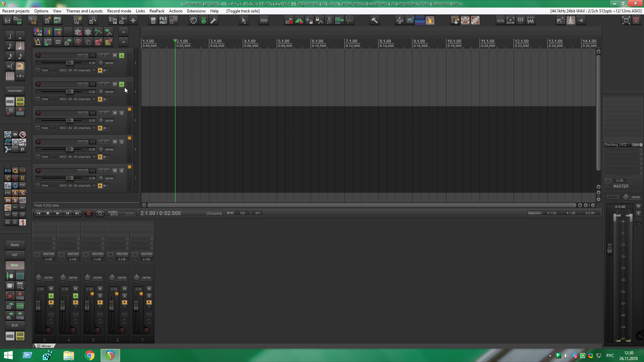The width and height of the screenshot is (644, 362).
Task: Click the trash can toolbar icon
Action: tap(153, 21)
